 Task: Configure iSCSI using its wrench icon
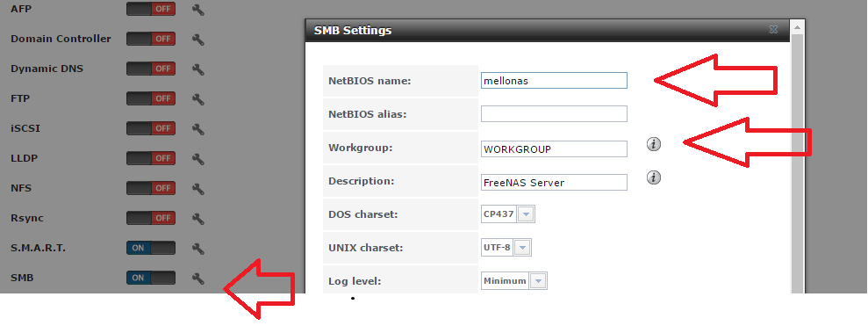198,129
